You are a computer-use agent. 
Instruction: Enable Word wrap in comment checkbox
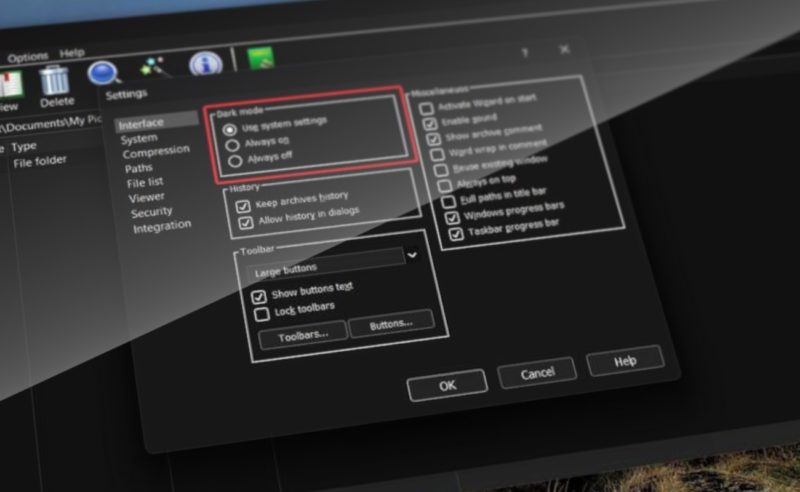437,154
